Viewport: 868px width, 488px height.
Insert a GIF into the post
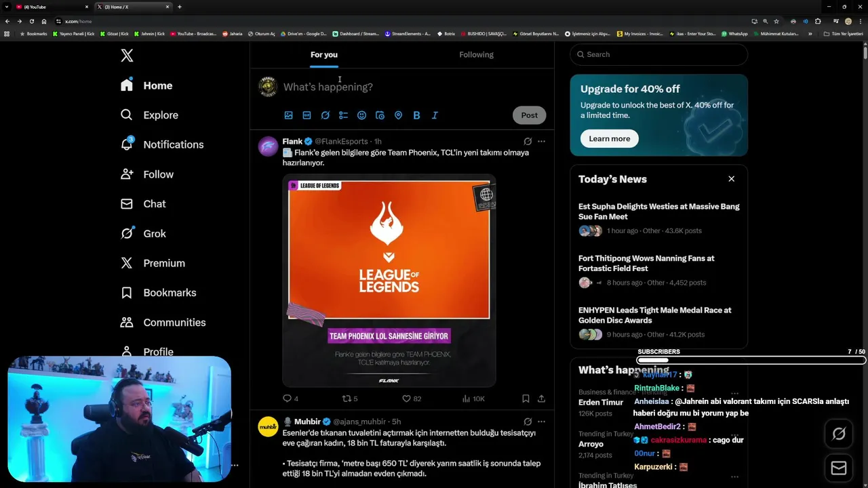click(x=307, y=115)
